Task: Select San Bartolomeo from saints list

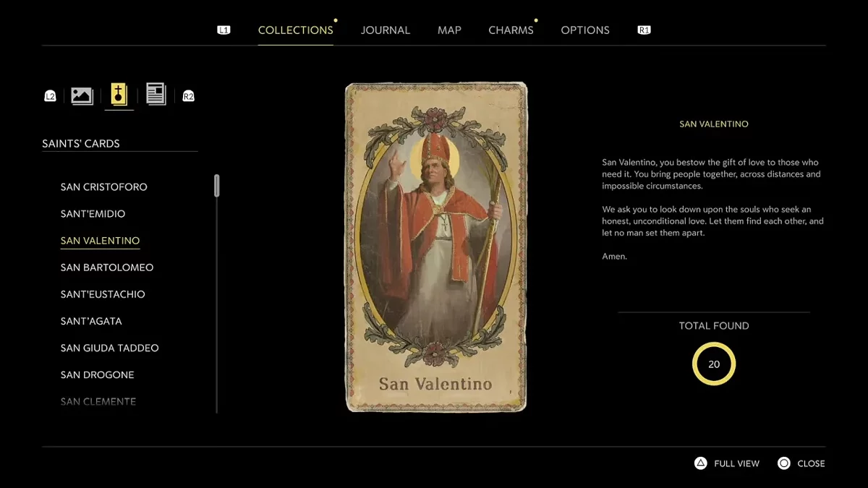Action: [x=107, y=267]
